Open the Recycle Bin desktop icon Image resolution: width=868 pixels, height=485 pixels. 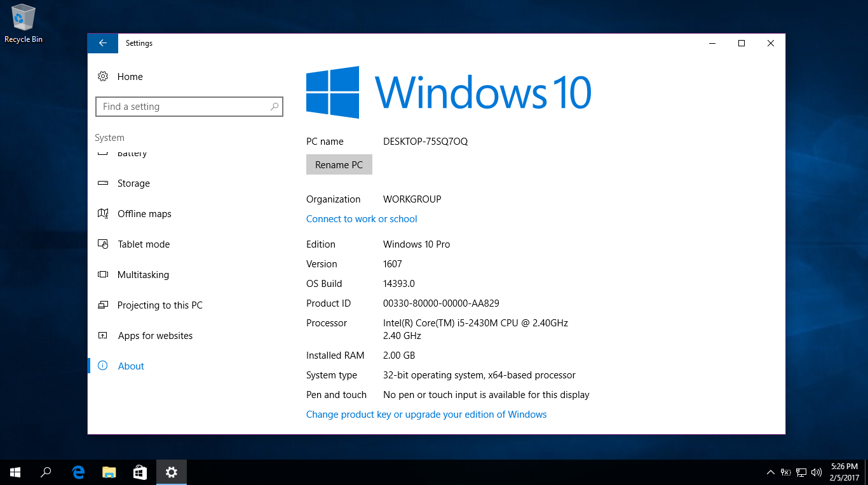pos(24,23)
